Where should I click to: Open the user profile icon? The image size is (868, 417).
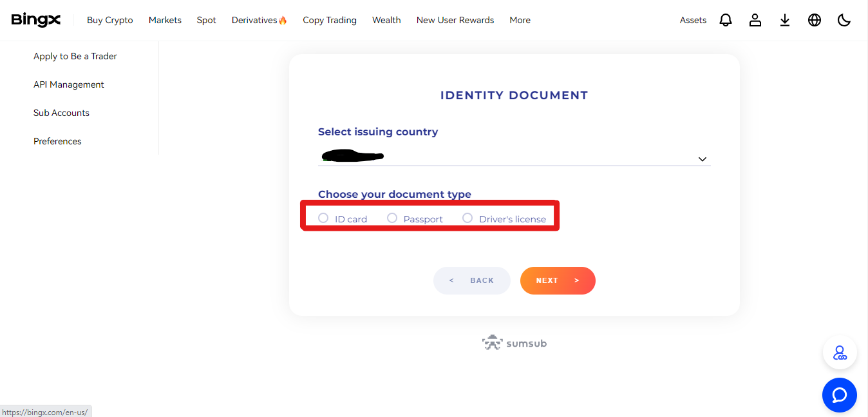pyautogui.click(x=755, y=20)
